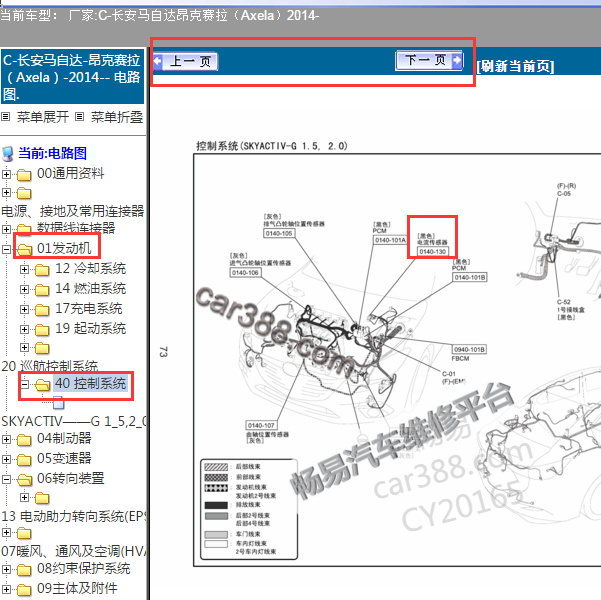Expand the 08约束保护系统 node
The image size is (601, 600).
[x=6, y=569]
